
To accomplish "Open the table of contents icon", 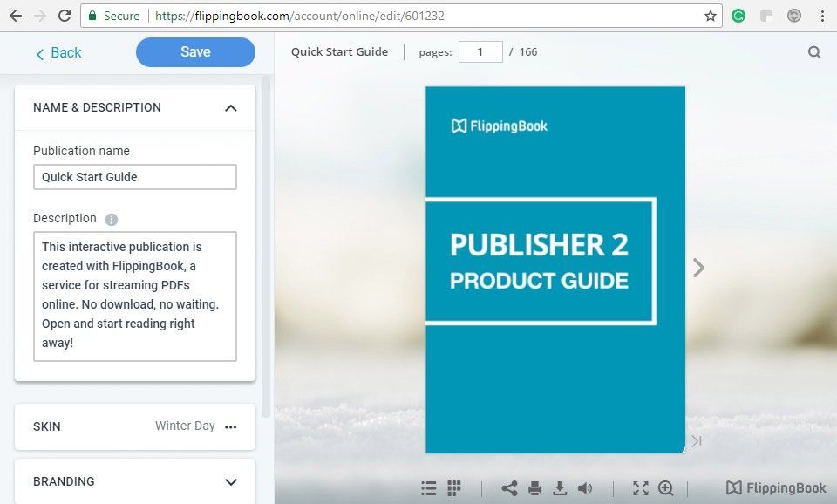I will click(x=428, y=488).
